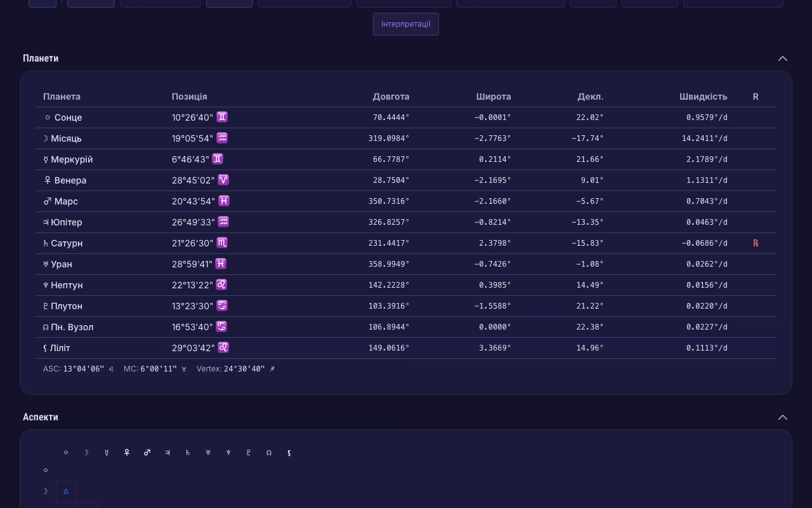Collapse the Планети section
The width and height of the screenshot is (812, 508).
[x=782, y=58]
